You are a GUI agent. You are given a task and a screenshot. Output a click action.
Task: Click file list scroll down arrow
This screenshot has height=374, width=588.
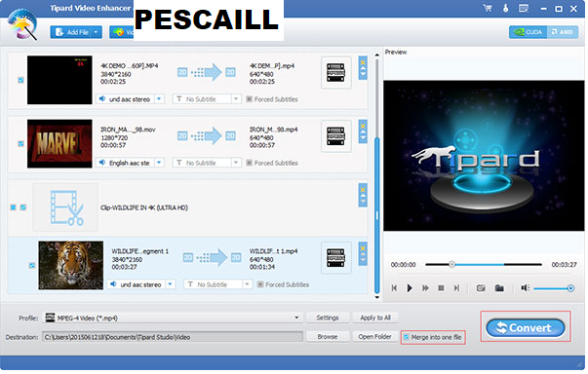click(376, 297)
